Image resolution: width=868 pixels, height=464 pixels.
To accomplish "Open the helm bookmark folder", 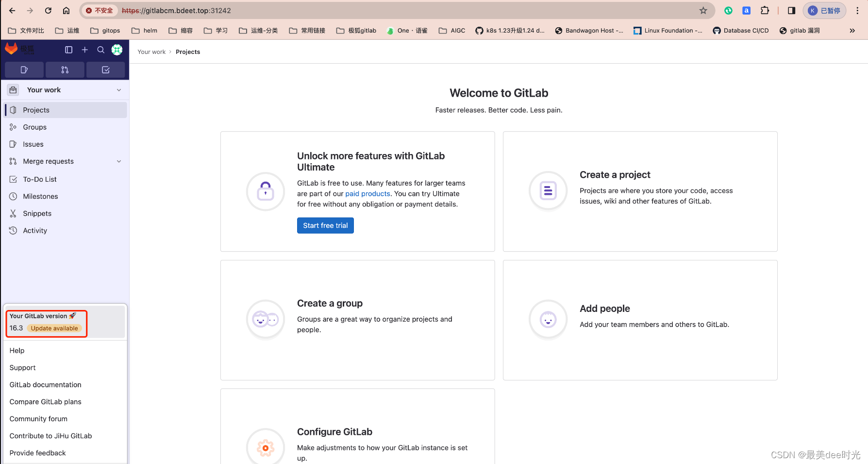I will (x=145, y=31).
